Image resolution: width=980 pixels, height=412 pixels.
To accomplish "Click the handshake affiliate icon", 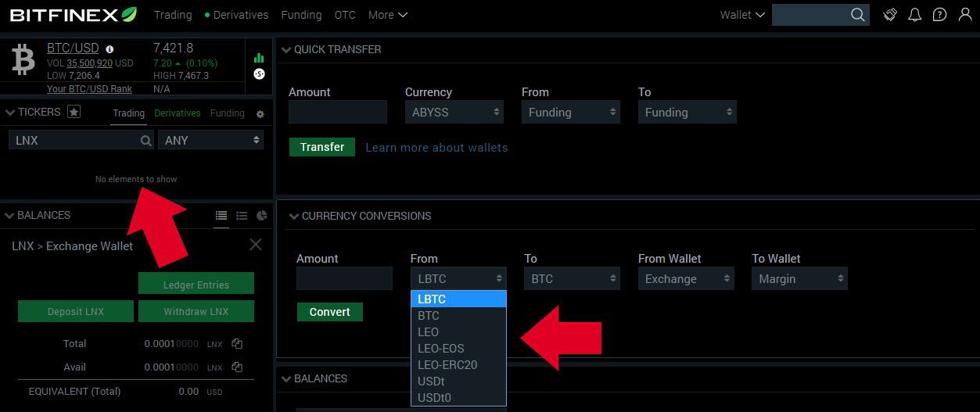I will pyautogui.click(x=890, y=15).
